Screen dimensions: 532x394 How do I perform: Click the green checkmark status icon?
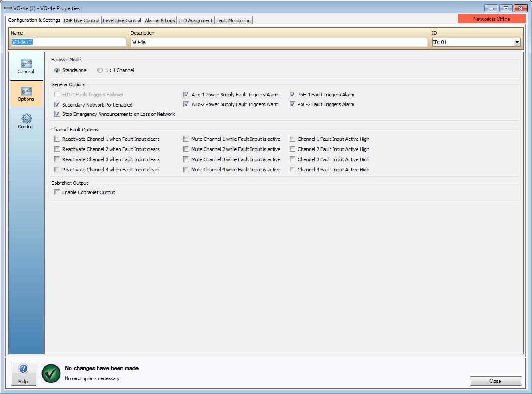51,373
